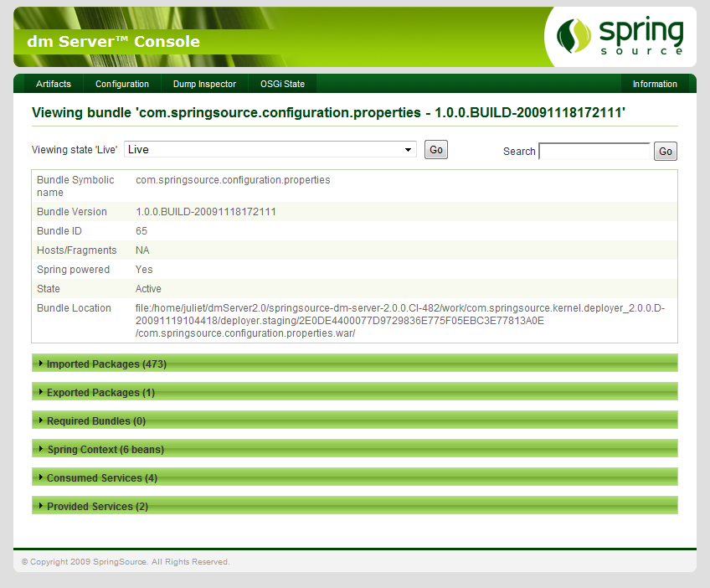Click bundle symbolic name value com.springsource.configuration.properties

point(233,180)
